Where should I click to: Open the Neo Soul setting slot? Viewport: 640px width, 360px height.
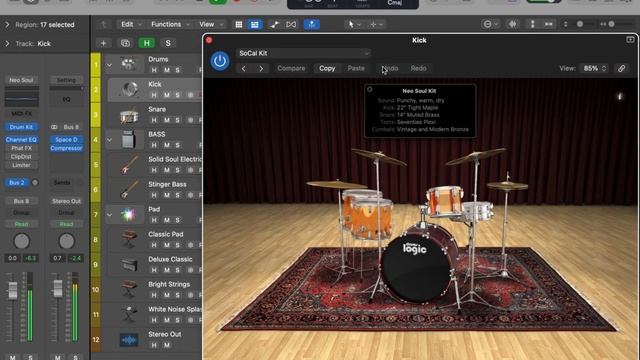[21, 80]
